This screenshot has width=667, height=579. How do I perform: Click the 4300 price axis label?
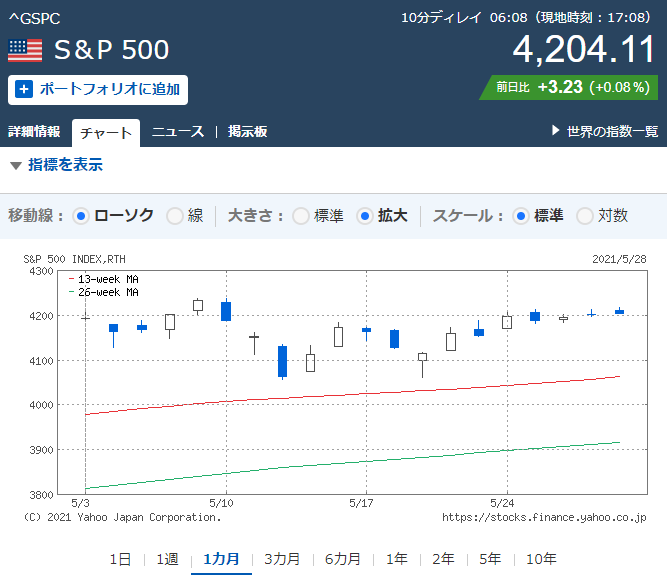41,271
